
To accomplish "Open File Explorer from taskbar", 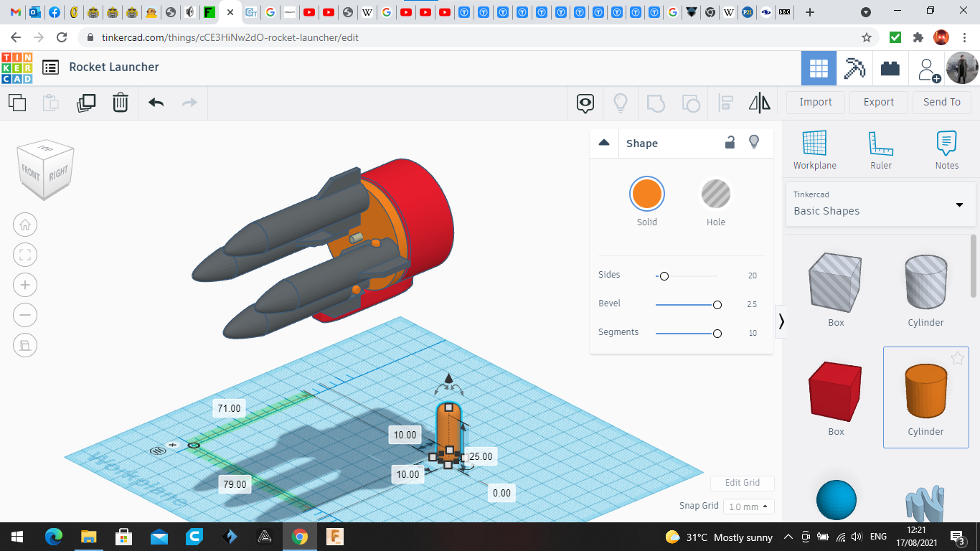I will 88,537.
